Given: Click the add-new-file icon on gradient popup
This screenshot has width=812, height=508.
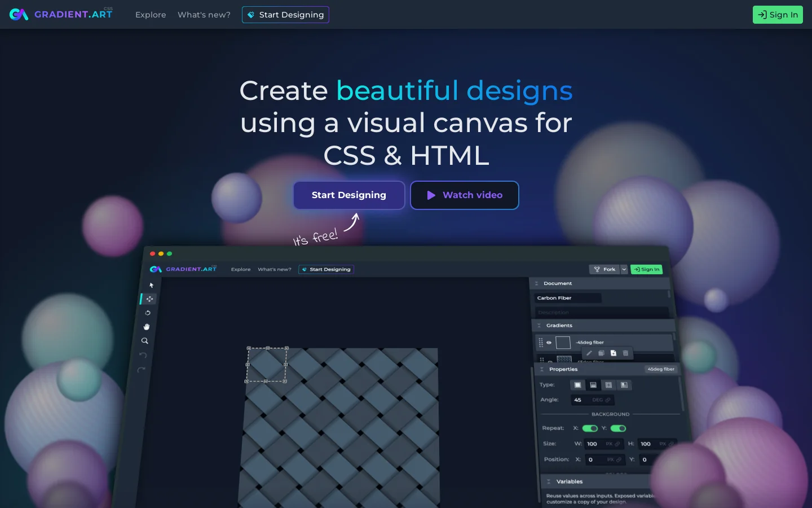Looking at the screenshot, I should 614,353.
